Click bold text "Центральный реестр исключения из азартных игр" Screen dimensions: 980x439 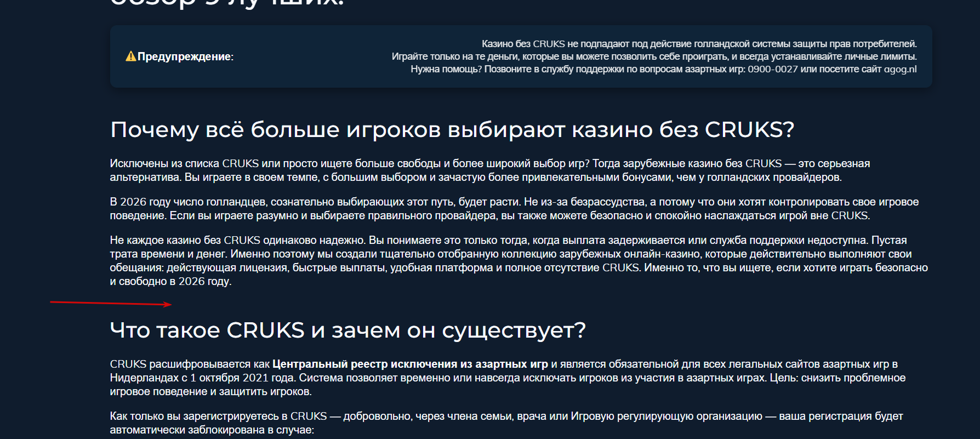click(410, 364)
